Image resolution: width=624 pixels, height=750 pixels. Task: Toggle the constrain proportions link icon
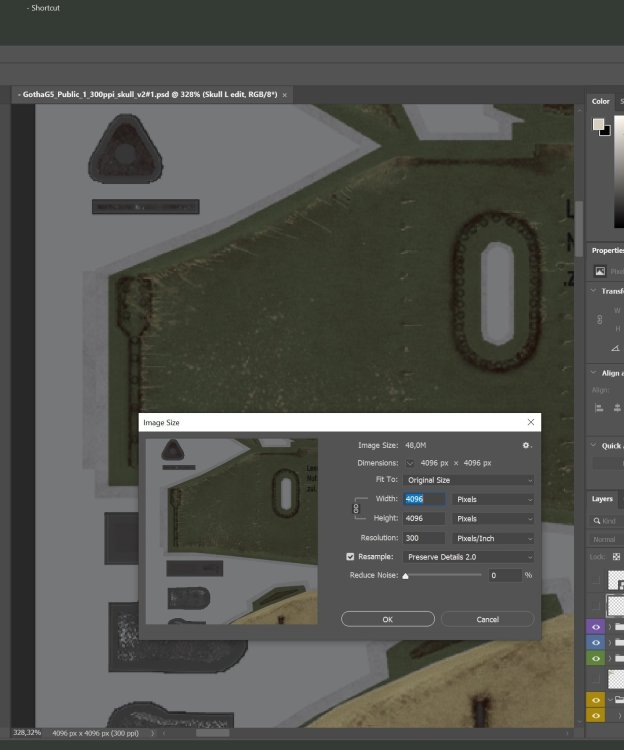[357, 509]
